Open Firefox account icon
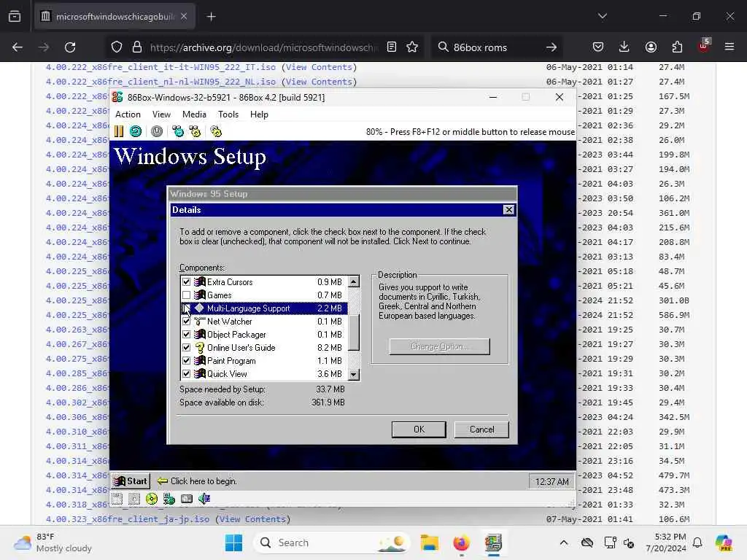Image resolution: width=747 pixels, height=560 pixels. pos(651,47)
